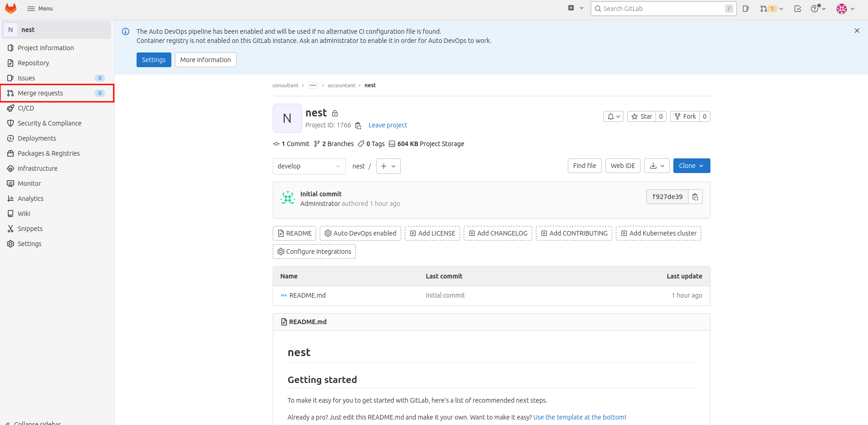Open the develop branch dropdown
This screenshot has height=425, width=868.
(309, 166)
